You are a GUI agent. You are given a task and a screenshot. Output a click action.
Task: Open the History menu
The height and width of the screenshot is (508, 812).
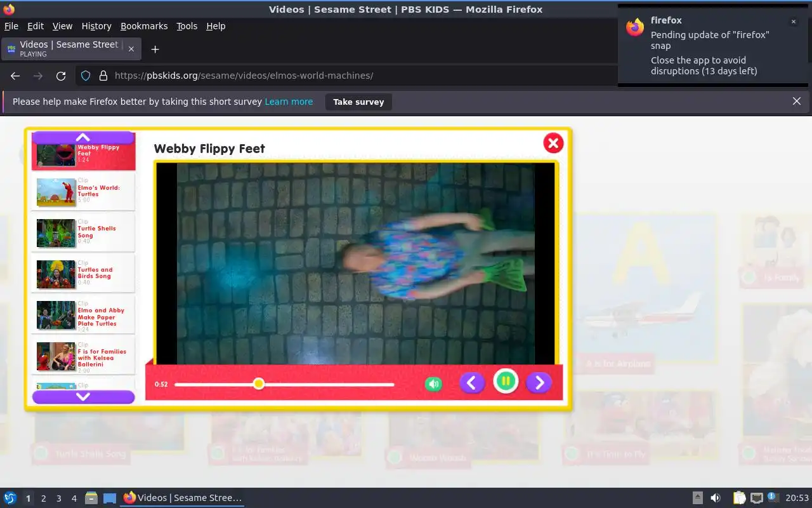tap(96, 26)
